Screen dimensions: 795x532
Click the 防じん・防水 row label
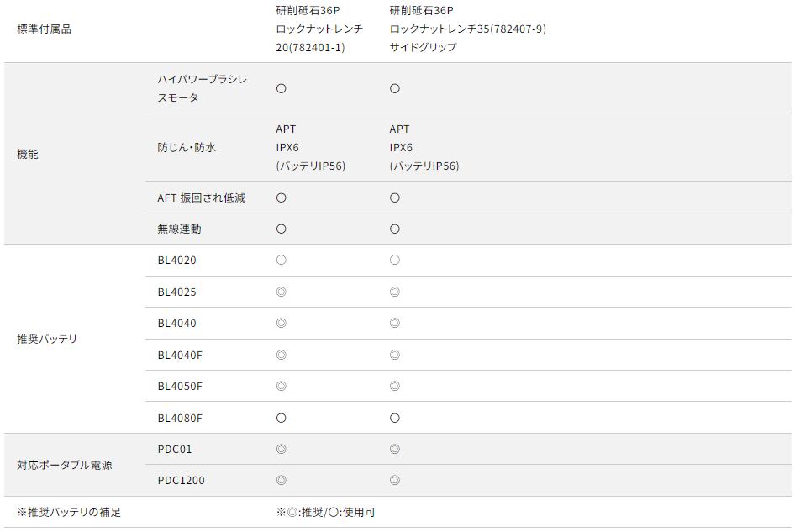(x=187, y=147)
